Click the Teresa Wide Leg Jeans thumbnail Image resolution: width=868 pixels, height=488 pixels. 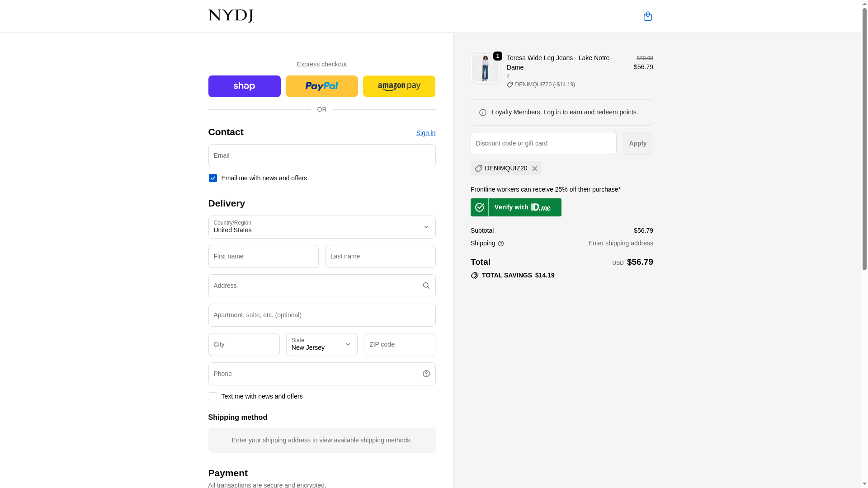point(485,68)
